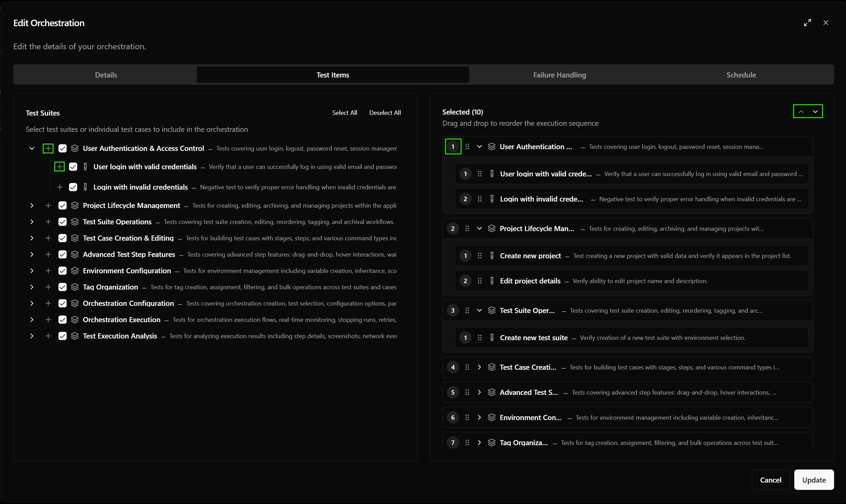Viewport: 846px width, 504px height.
Task: Expand Test Case Creation & Editing in Test Suites tree
Action: click(x=32, y=238)
